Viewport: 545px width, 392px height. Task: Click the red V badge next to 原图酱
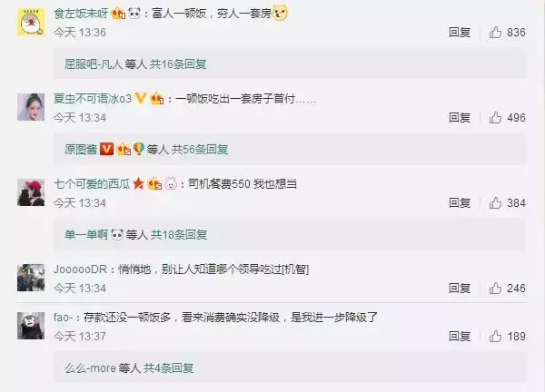pos(106,150)
